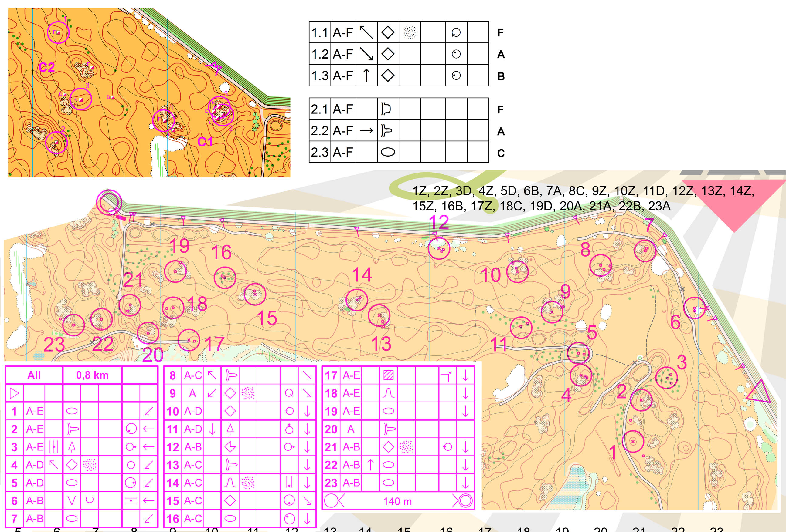Image resolution: width=786 pixels, height=532 pixels.
Task: Click the ellipse depression symbol in row 2.3
Action: 388,152
